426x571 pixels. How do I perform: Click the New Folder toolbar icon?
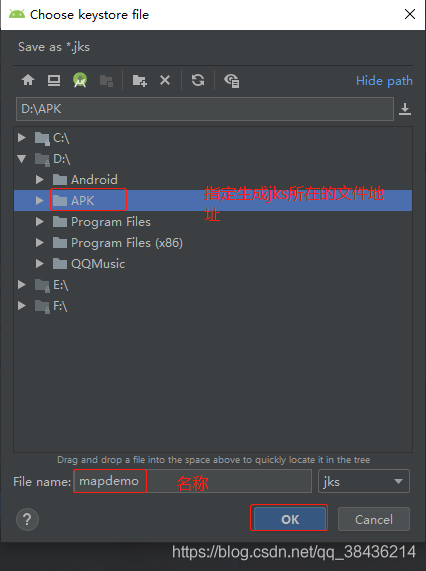[139, 80]
